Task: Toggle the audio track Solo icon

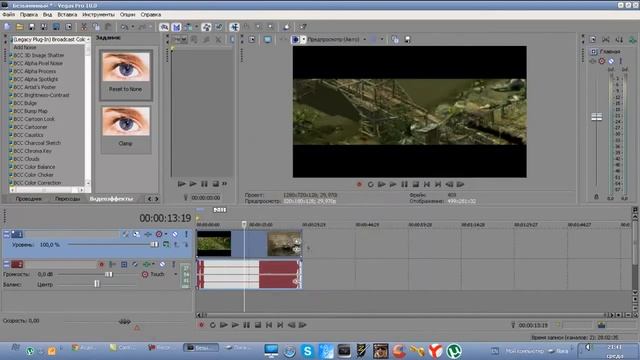Action: point(173,264)
